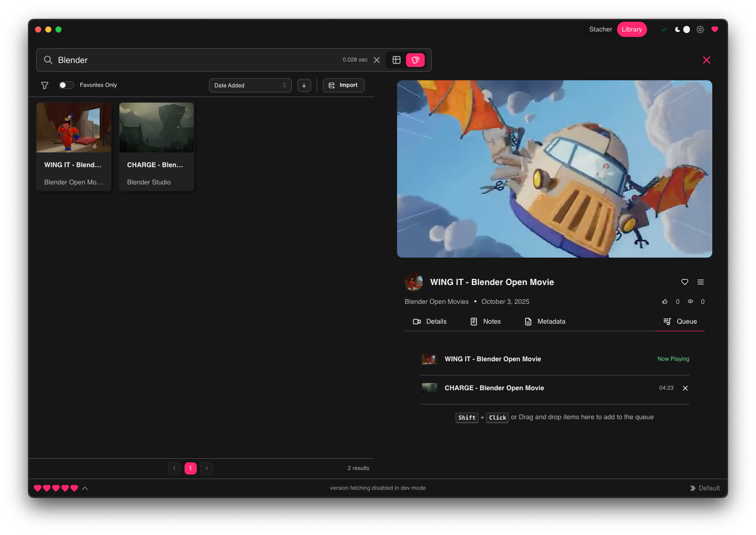The width and height of the screenshot is (756, 535).
Task: Open the CHARGE video card thumbnail
Action: 157,128
